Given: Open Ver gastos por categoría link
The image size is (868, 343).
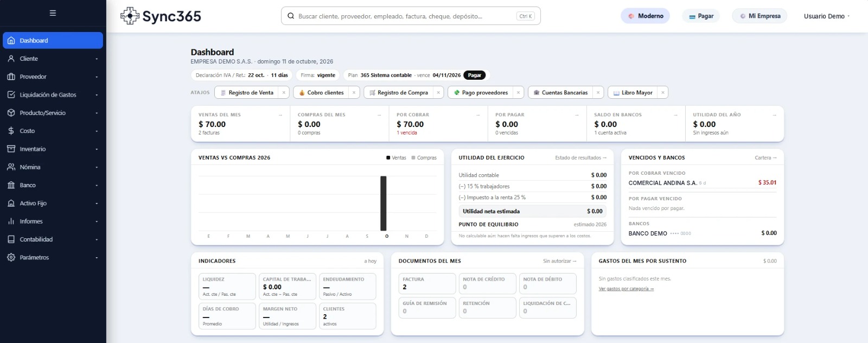Looking at the screenshot, I should [626, 289].
